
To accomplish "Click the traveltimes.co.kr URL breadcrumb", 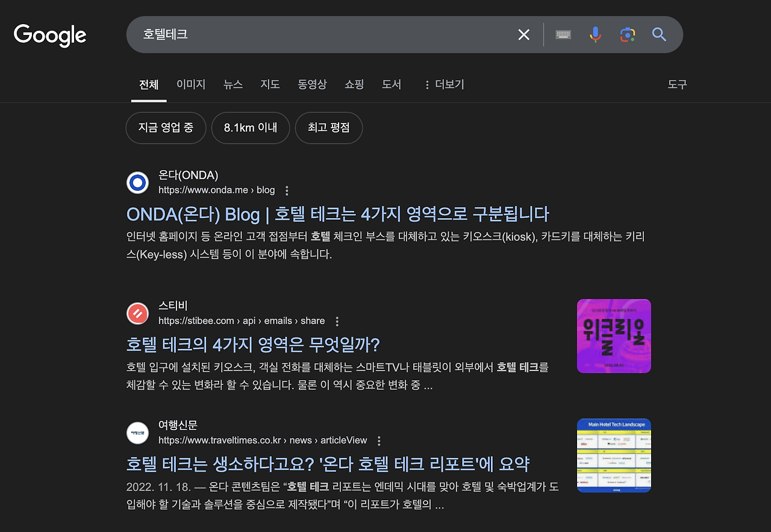I will point(263,440).
